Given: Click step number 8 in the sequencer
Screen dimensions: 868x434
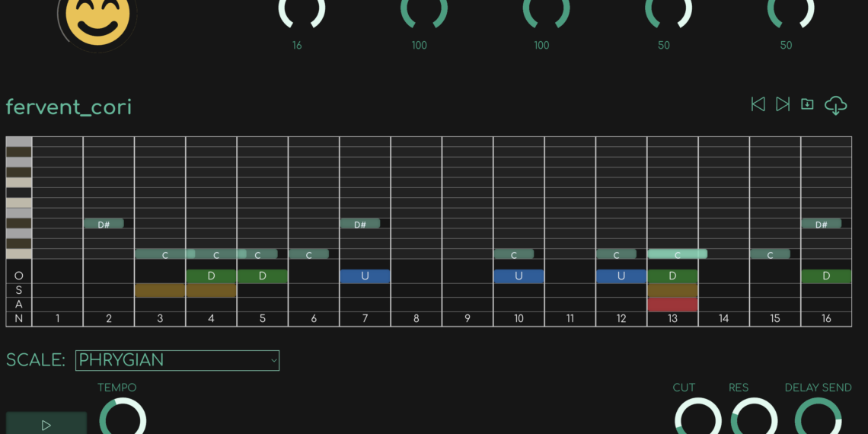Looking at the screenshot, I should pyautogui.click(x=416, y=318).
